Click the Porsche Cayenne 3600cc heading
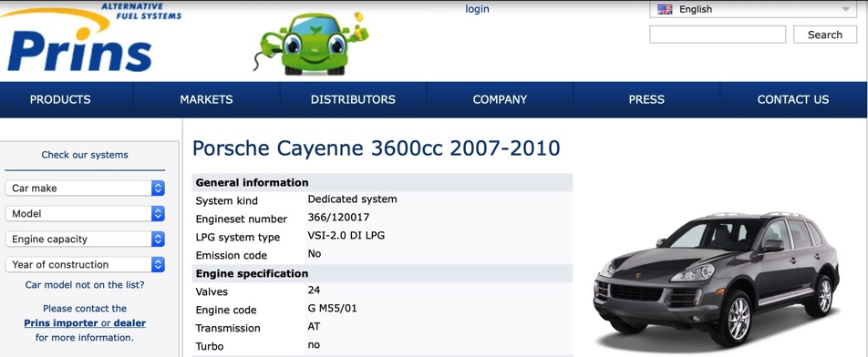Screen dimensions: 868x357 [x=376, y=148]
